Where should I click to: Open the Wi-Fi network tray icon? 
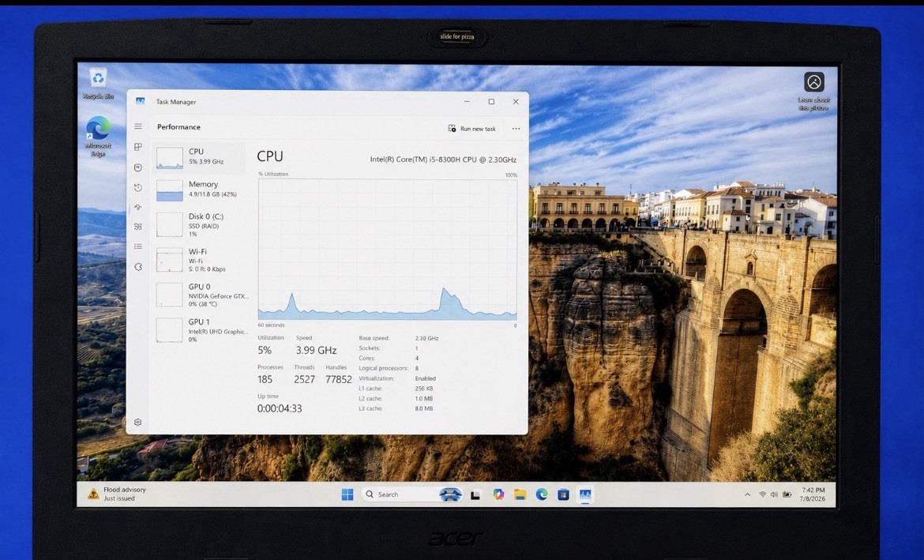click(x=763, y=494)
